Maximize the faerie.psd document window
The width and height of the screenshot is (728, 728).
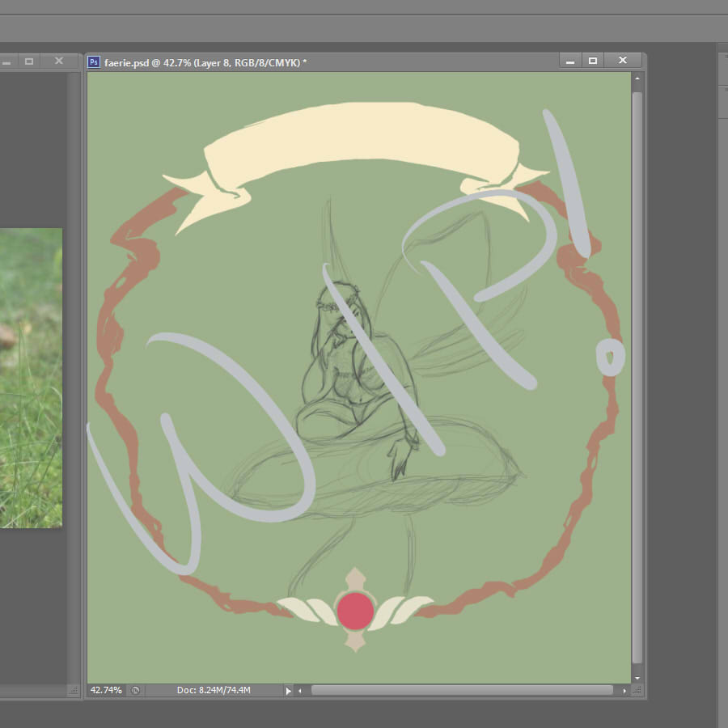[x=592, y=61]
